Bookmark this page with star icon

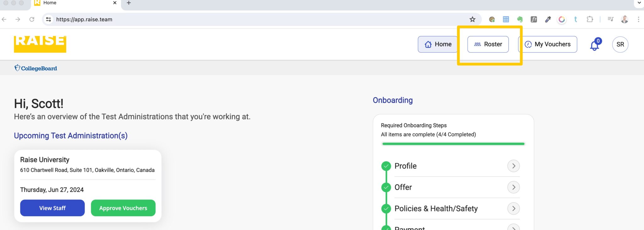(472, 19)
